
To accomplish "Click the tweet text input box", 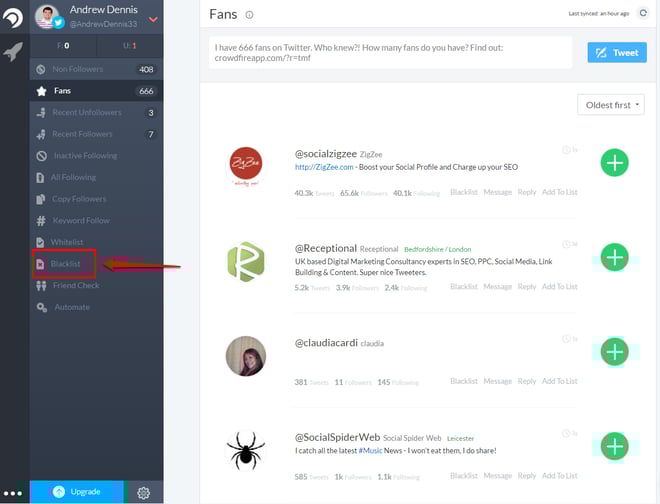I will point(390,53).
